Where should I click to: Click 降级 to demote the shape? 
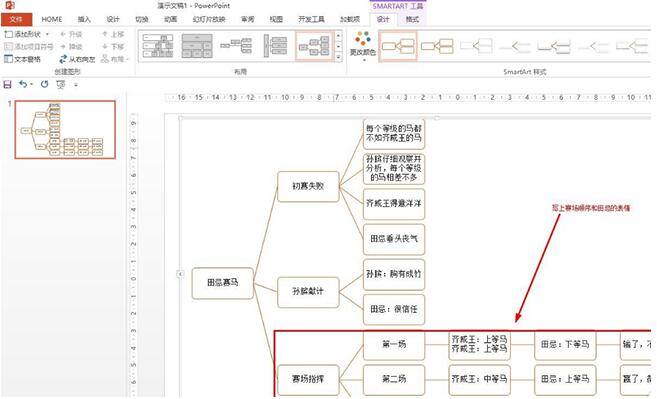[x=71, y=47]
